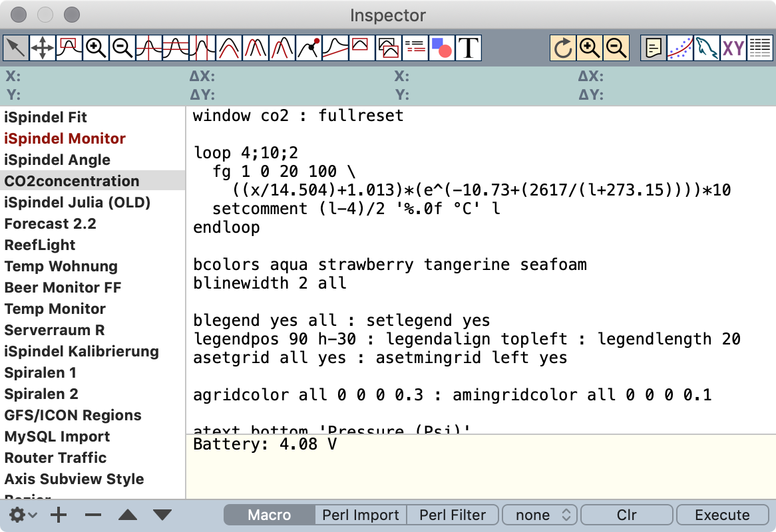Select 'MySQL Import' entry
The width and height of the screenshot is (776, 532).
[93, 436]
